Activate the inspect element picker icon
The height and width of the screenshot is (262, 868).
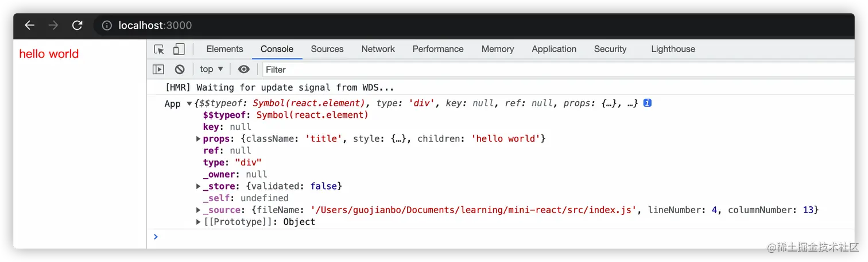pyautogui.click(x=159, y=49)
